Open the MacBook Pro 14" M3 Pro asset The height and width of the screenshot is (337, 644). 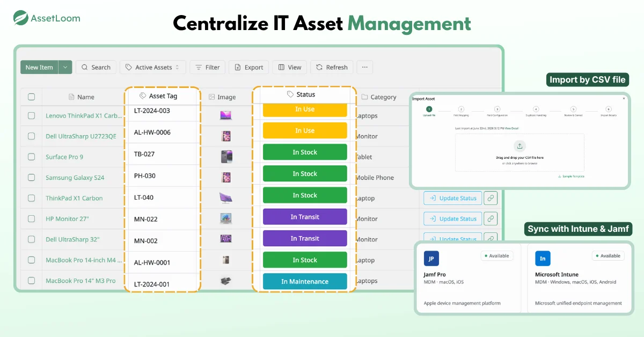tap(80, 281)
